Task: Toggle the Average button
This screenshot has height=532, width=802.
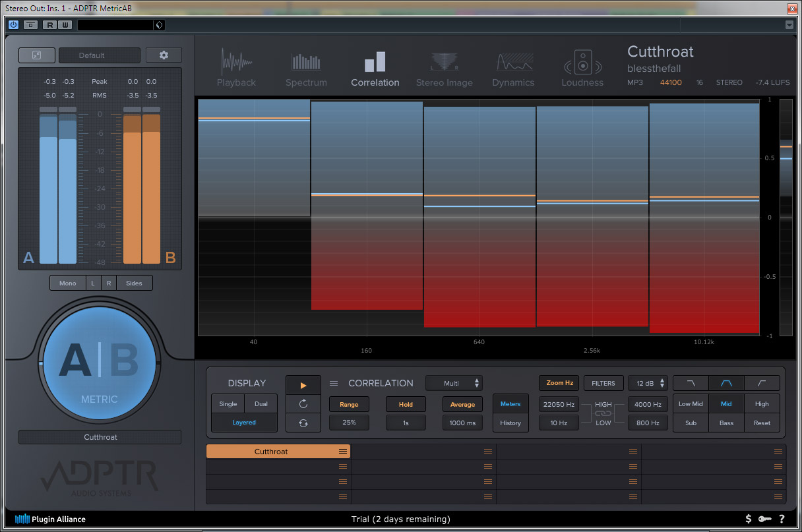Action: (x=462, y=404)
